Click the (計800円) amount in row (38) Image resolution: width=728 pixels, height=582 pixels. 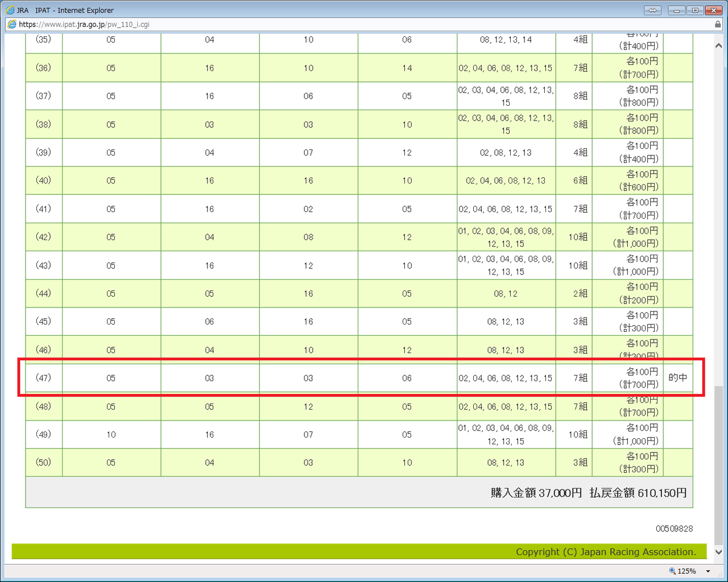[x=639, y=131]
